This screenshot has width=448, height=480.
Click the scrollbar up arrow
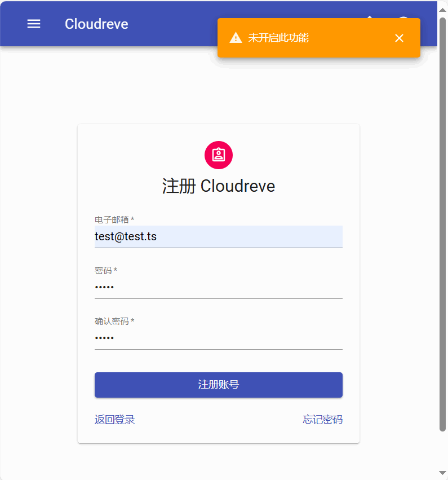click(442, 10)
